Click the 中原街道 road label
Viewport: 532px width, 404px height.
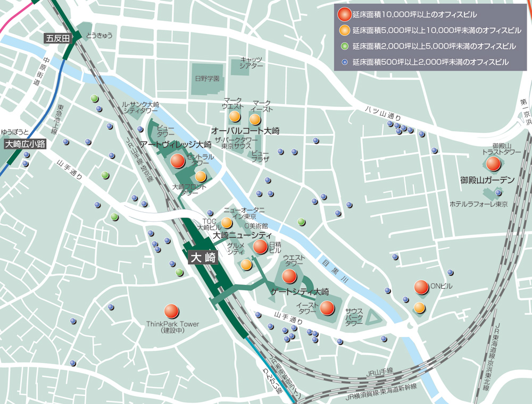click(41, 72)
